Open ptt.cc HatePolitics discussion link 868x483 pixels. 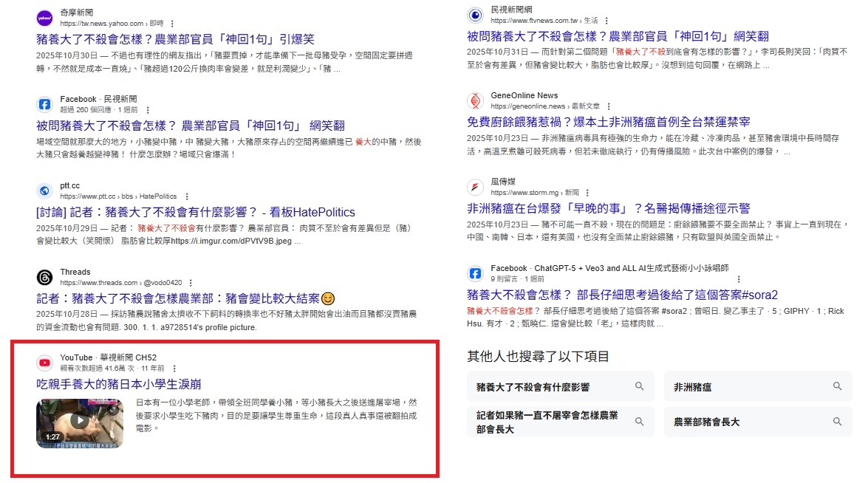tap(196, 212)
